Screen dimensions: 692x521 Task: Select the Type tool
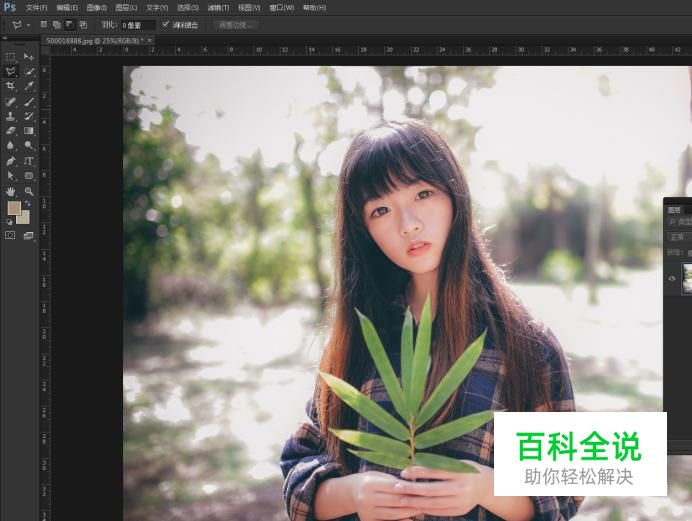click(29, 161)
